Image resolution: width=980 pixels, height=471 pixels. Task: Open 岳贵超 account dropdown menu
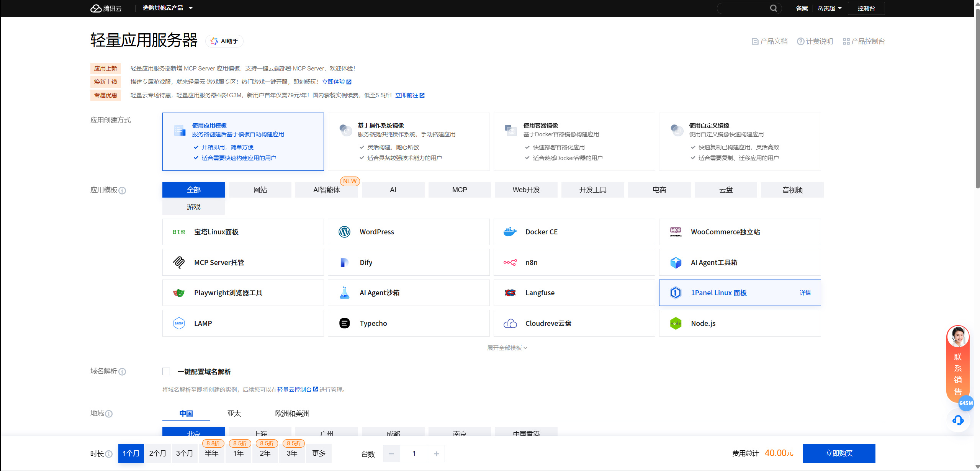pos(829,8)
